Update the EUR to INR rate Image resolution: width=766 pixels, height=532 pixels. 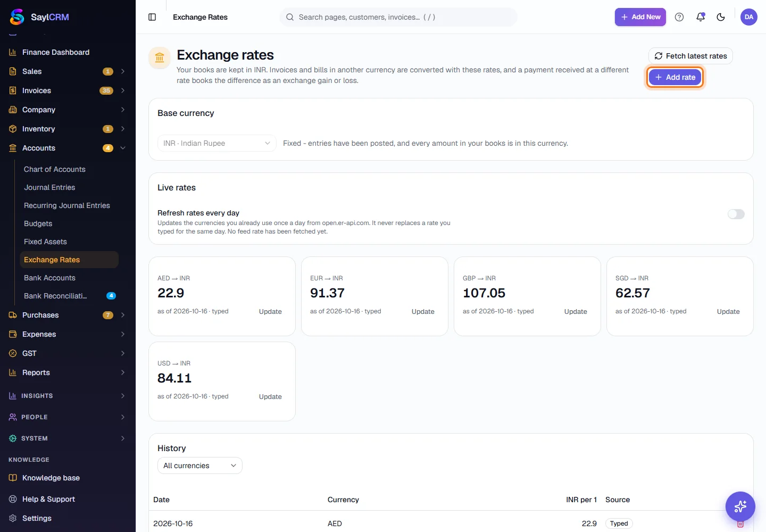coord(423,312)
